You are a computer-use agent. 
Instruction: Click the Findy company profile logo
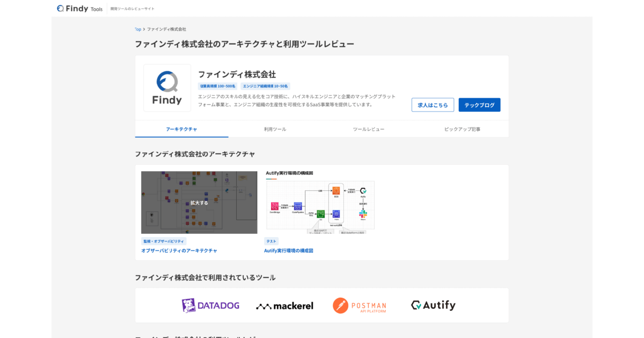coord(167,87)
